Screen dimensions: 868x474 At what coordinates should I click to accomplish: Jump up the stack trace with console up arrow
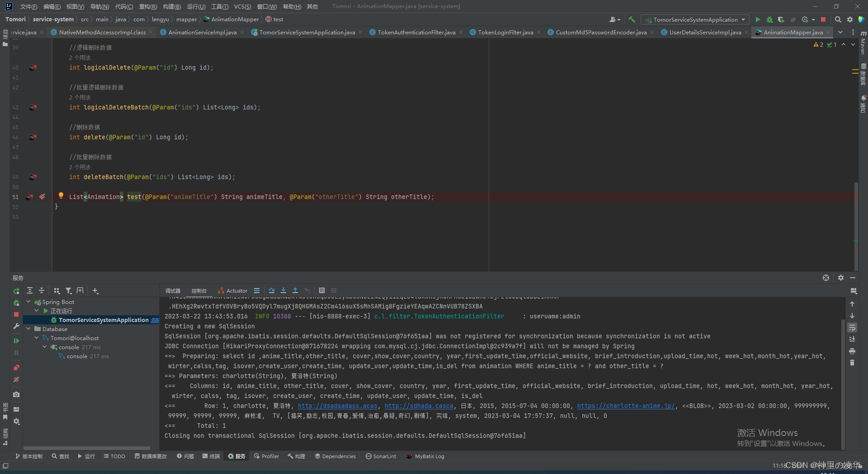[852, 304]
